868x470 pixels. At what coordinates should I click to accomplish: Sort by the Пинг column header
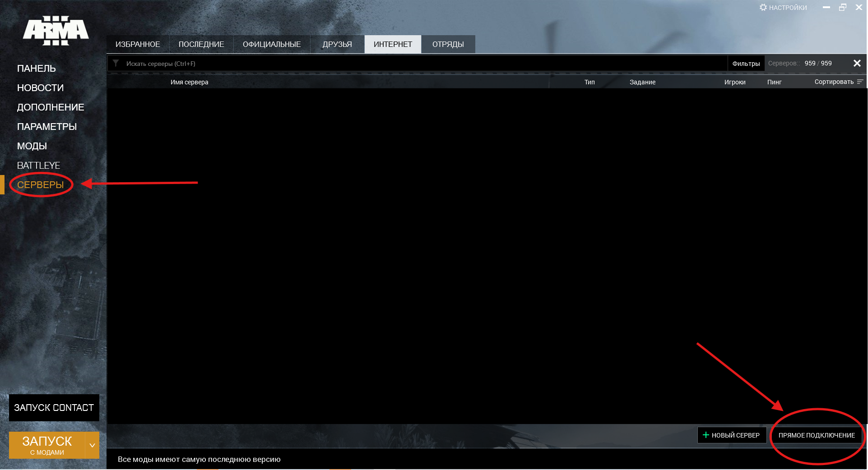pyautogui.click(x=774, y=82)
